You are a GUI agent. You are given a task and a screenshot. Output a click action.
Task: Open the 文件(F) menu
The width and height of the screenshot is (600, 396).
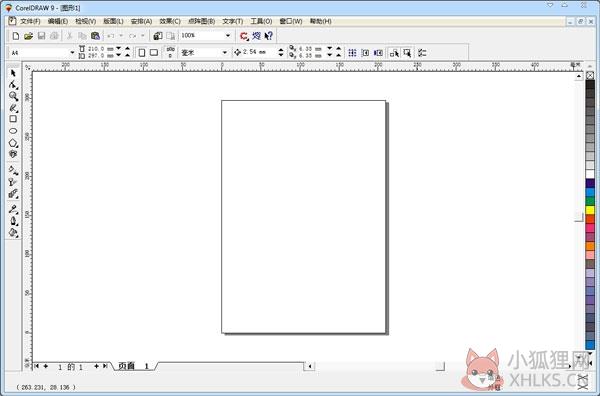[30, 21]
